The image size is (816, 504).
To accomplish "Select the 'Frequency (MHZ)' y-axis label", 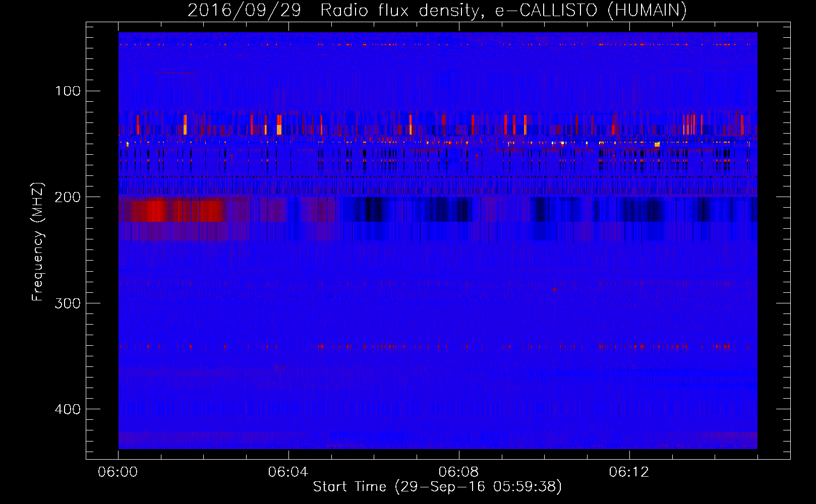I will click(38, 242).
